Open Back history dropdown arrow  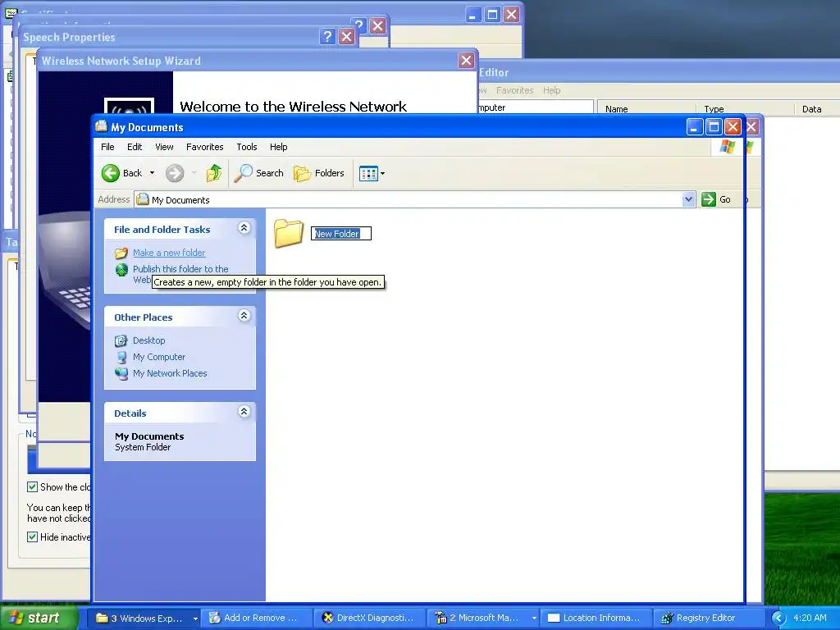click(x=152, y=173)
